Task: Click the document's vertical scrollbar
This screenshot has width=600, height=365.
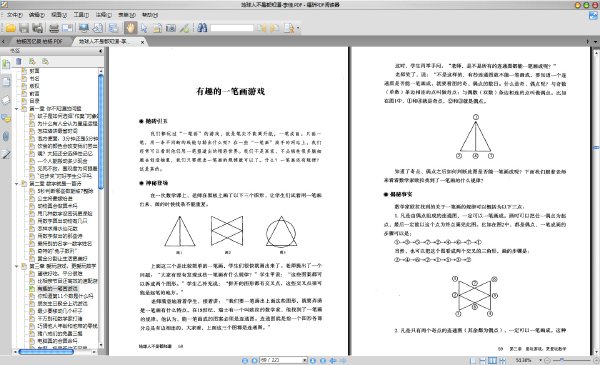Action: [596, 147]
